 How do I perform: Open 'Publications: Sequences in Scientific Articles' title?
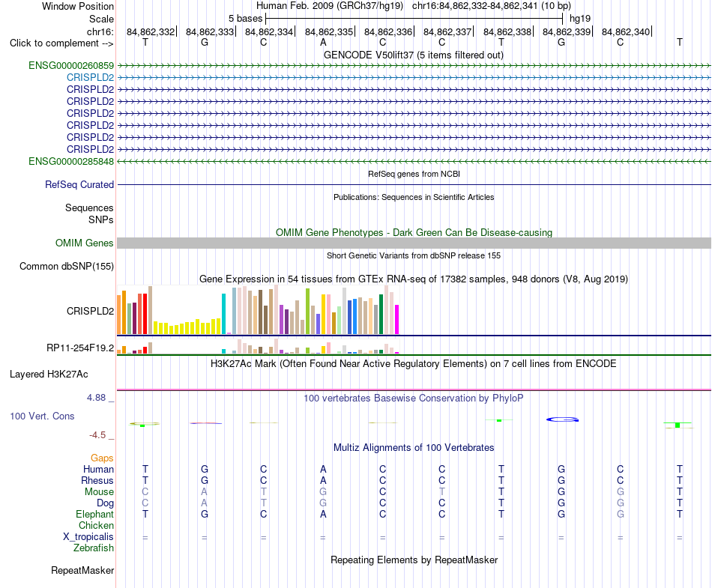pos(414,197)
